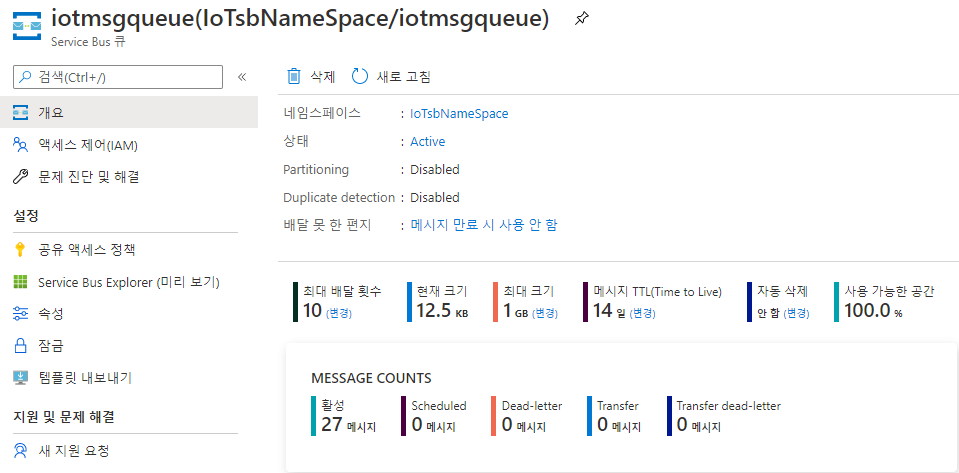Click the Service Bus queue icon beside title
This screenshot has width=959, height=473.
(28, 26)
